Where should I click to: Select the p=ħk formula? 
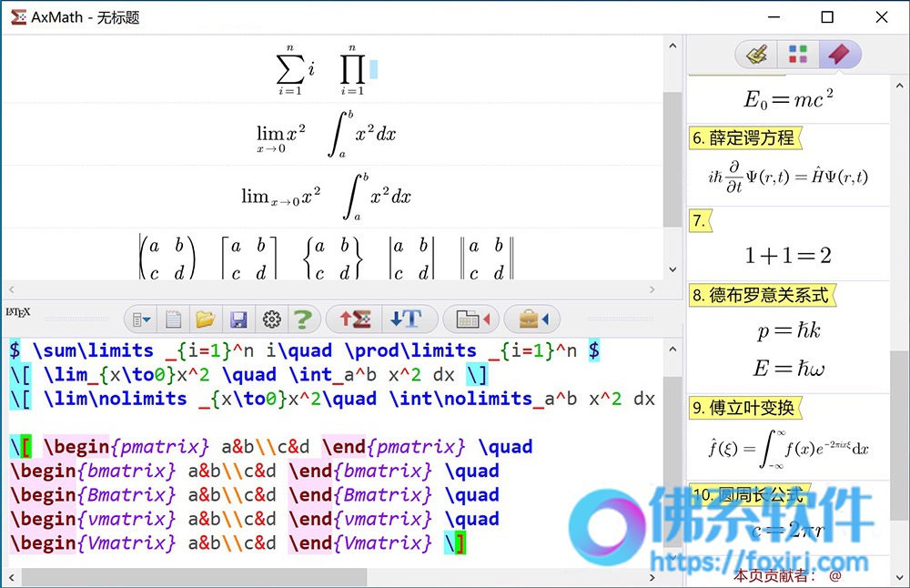click(x=789, y=330)
